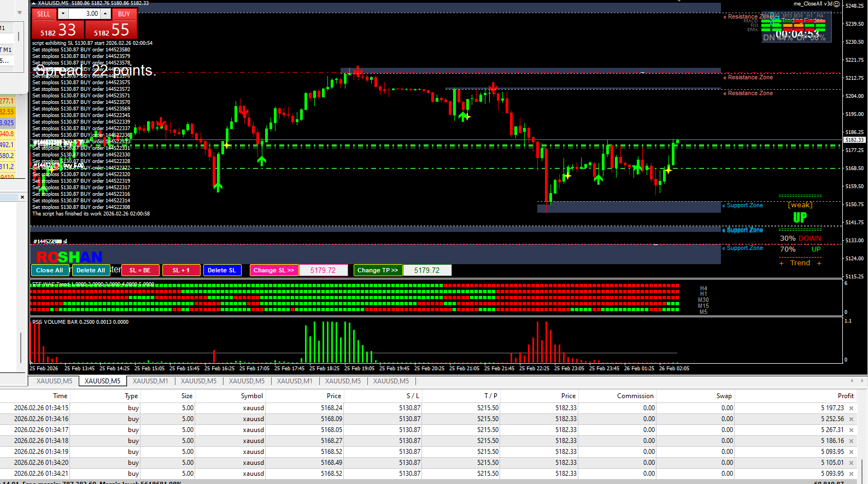Decrease lot size with the down arrow
Viewport: 868px width, 484px height.
point(63,14)
